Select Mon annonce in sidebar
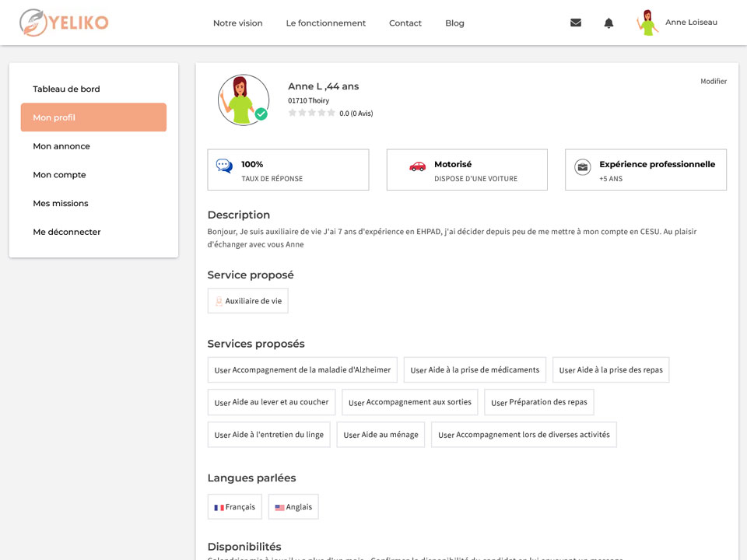This screenshot has height=560, width=747. click(x=61, y=146)
